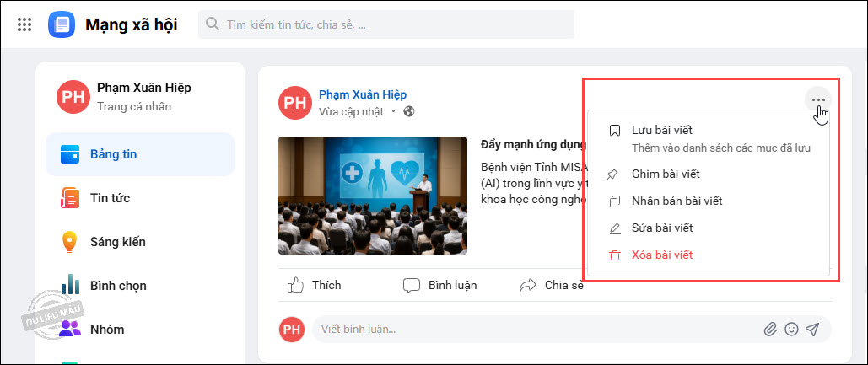This screenshot has height=365, width=868.
Task: Click the search magnifier icon
Action: coord(212,24)
